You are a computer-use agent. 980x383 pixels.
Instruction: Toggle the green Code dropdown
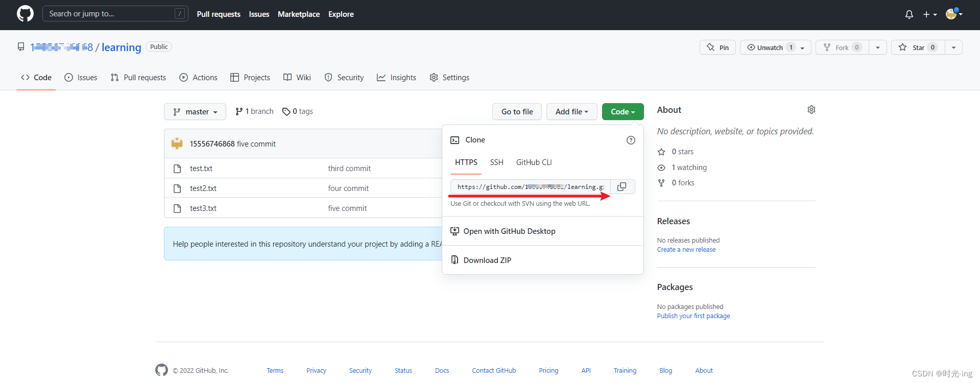click(x=623, y=112)
